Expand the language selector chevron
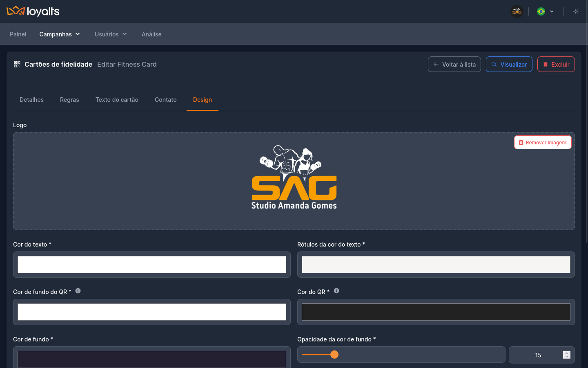Screen dimensions: 588x368 [552, 11]
